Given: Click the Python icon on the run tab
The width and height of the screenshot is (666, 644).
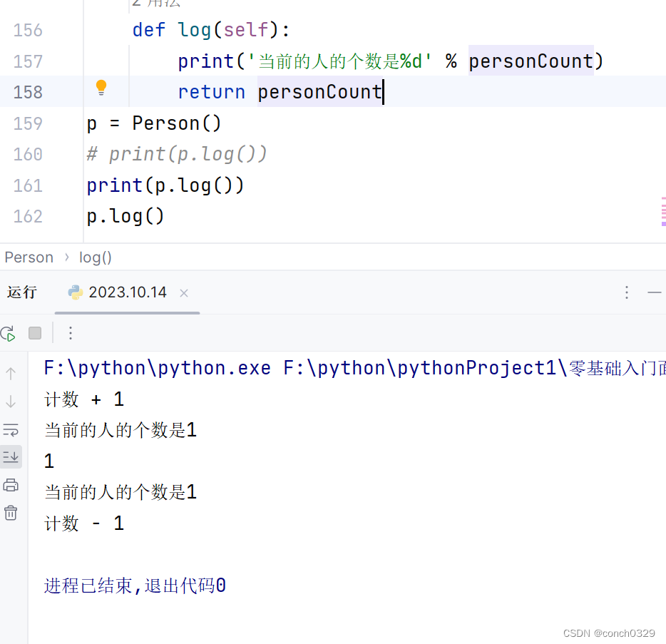Looking at the screenshot, I should coord(75,292).
